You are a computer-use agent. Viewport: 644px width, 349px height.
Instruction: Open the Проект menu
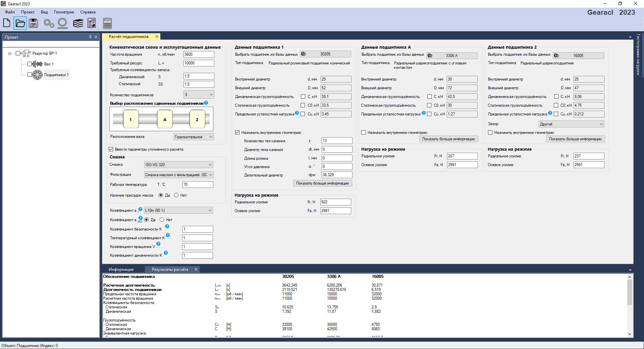[28, 12]
